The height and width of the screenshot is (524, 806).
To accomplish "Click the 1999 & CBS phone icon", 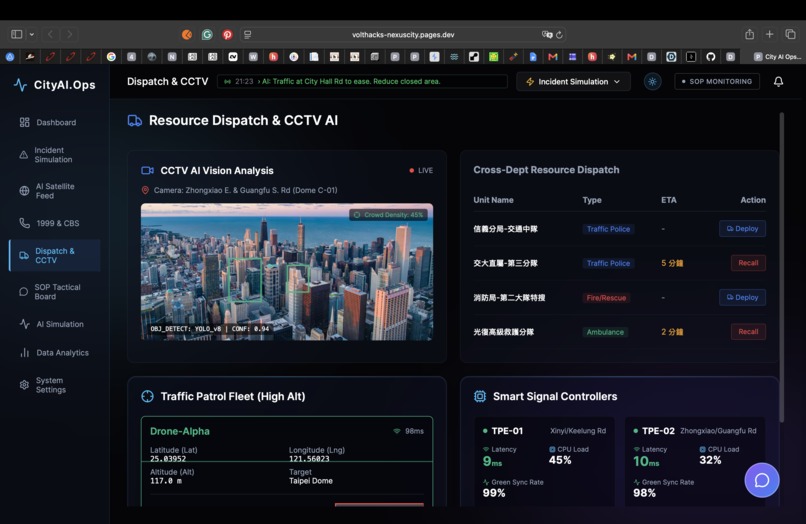I will [x=24, y=223].
